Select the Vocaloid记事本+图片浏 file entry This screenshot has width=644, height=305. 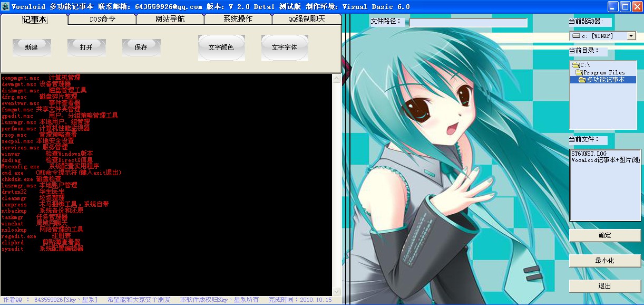pos(606,160)
